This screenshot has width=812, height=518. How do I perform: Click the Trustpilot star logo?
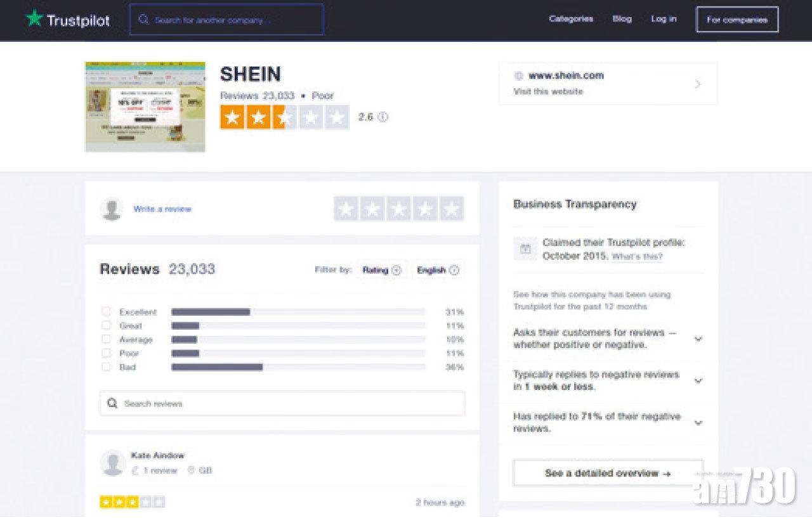(34, 19)
